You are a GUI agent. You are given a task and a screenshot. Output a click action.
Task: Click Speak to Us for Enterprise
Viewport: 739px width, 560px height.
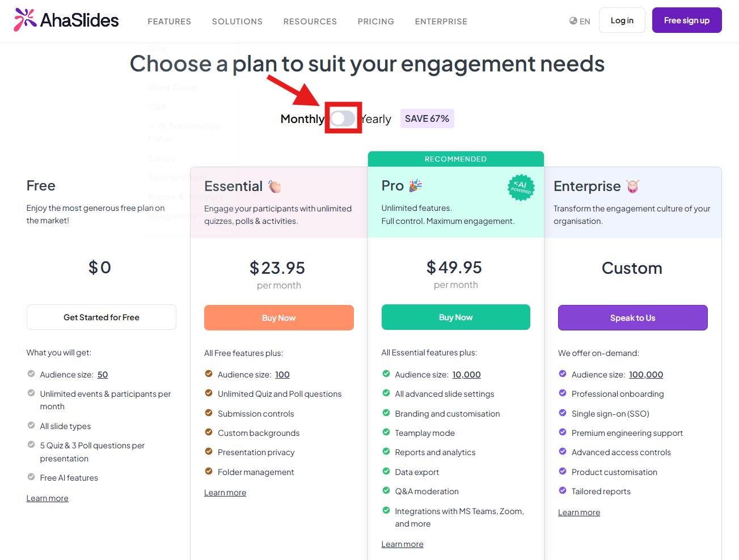coord(633,318)
